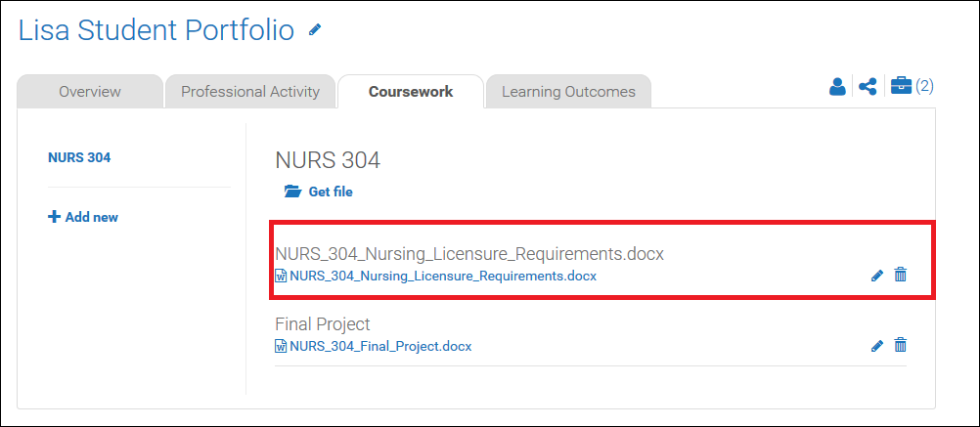Delete the Nursing Licensure Requirements entry
980x427 pixels.
901,276
